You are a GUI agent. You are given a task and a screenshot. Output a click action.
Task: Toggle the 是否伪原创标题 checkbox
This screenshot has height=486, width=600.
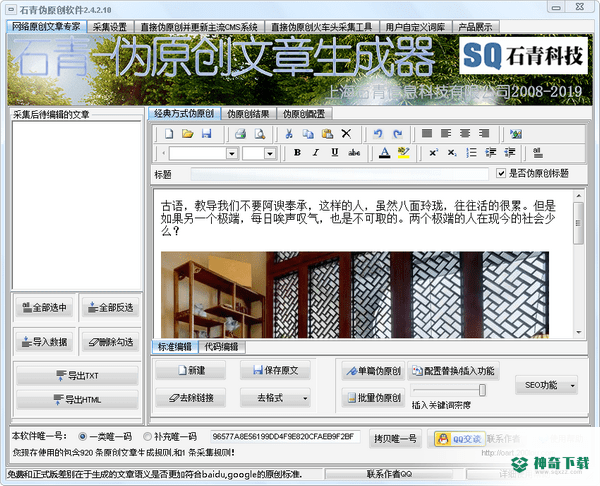click(501, 173)
